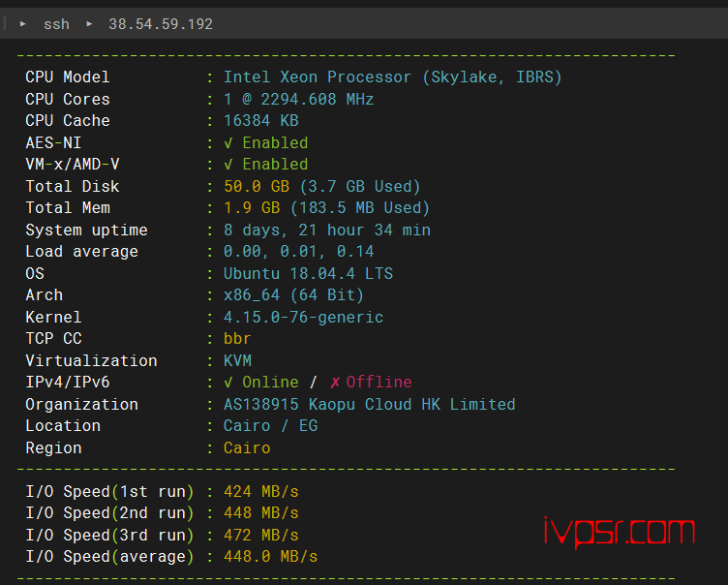Screen dimensions: 728x585
Task: Click the arrow between ssh and IP address
Action: click(89, 23)
